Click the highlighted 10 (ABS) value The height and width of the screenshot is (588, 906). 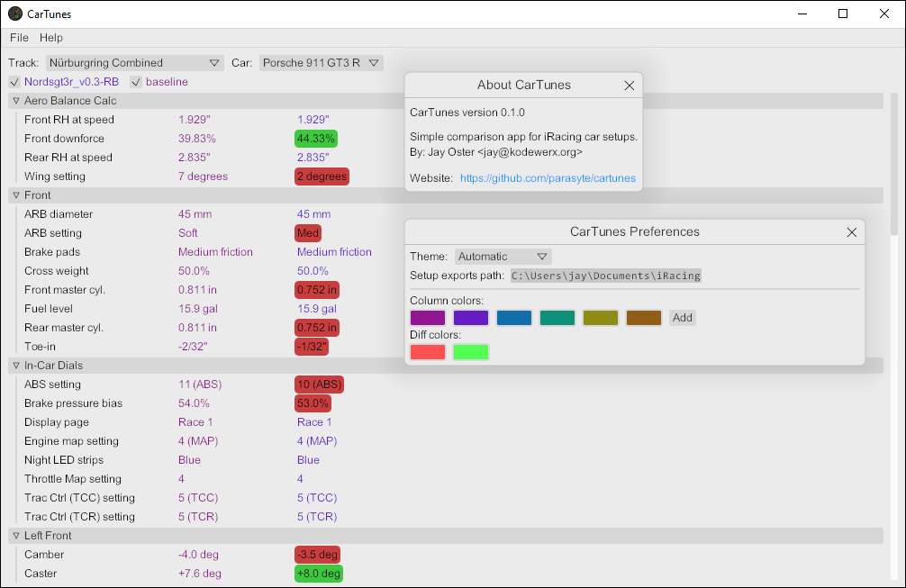(320, 384)
